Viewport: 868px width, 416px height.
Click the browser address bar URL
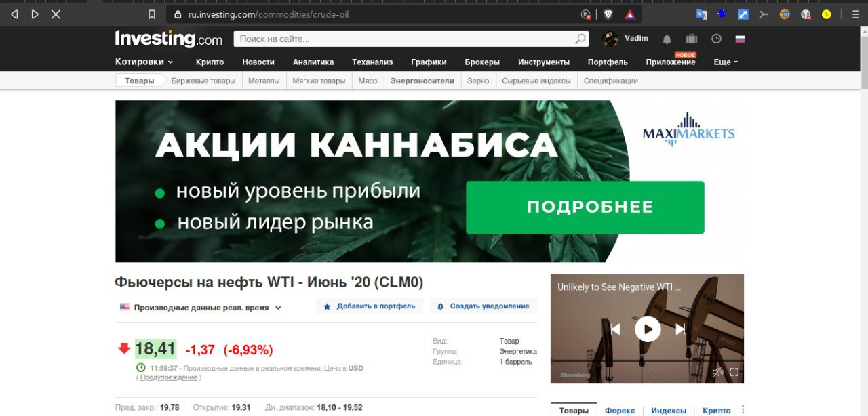coord(269,14)
